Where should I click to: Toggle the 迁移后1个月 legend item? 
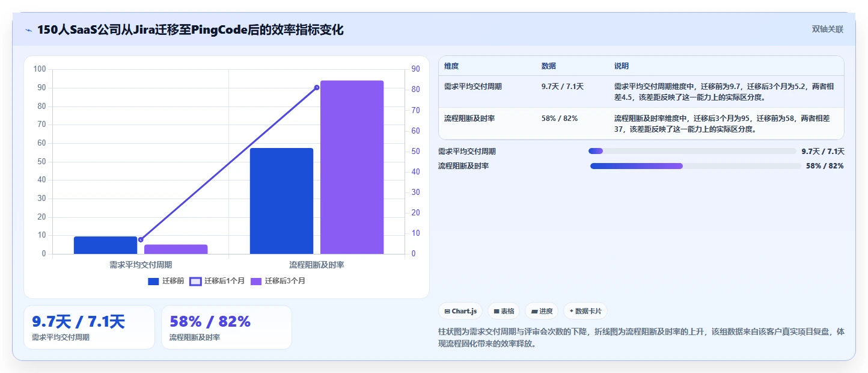tap(217, 281)
